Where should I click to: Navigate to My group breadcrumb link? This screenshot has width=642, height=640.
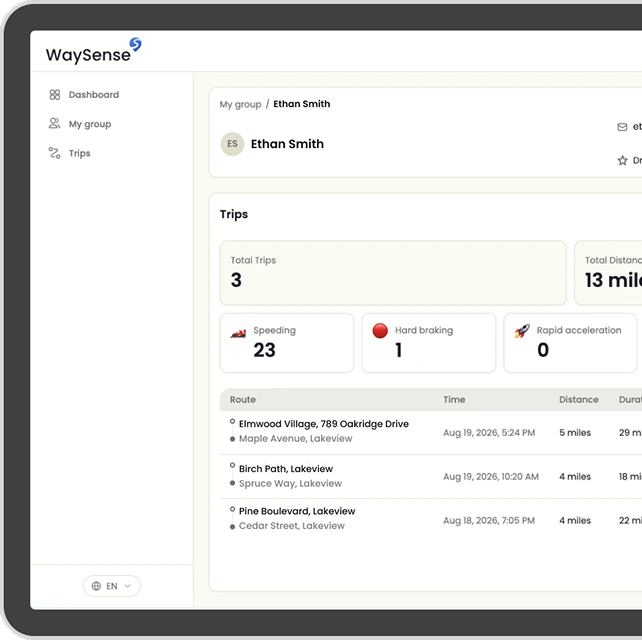click(x=240, y=104)
